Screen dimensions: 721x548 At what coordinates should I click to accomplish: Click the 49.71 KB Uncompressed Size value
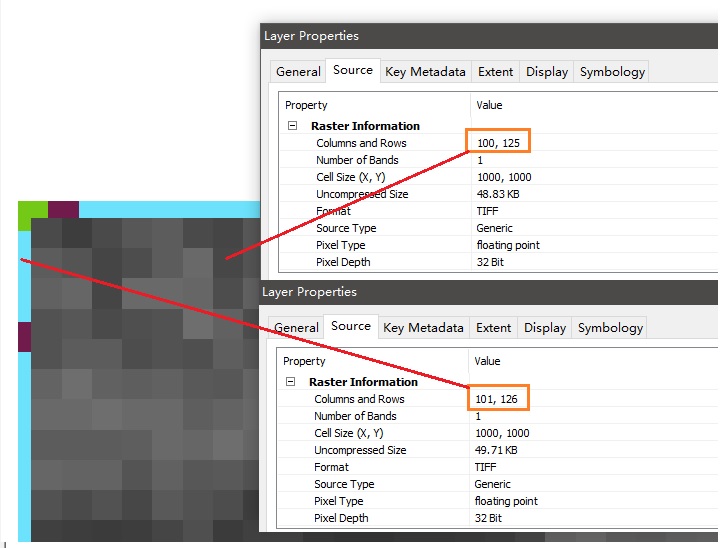(x=498, y=450)
